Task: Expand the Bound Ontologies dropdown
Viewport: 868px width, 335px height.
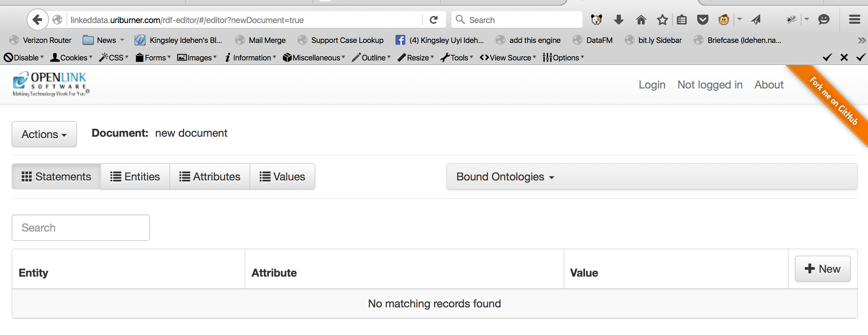Action: tap(505, 177)
